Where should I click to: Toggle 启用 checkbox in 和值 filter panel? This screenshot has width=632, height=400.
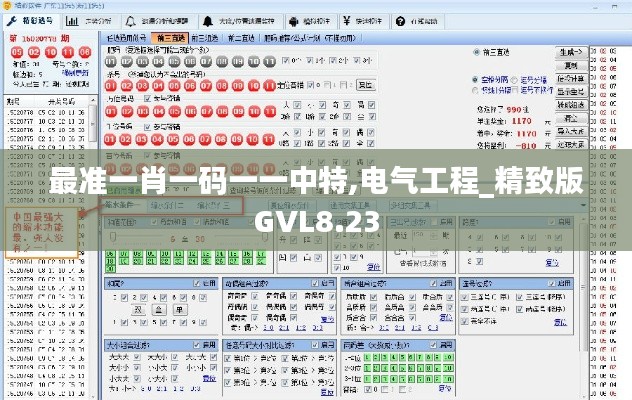pyautogui.click(x=196, y=283)
